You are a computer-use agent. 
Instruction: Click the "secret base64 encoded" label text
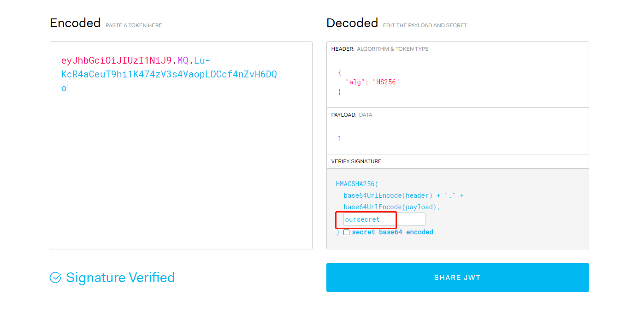(392, 232)
